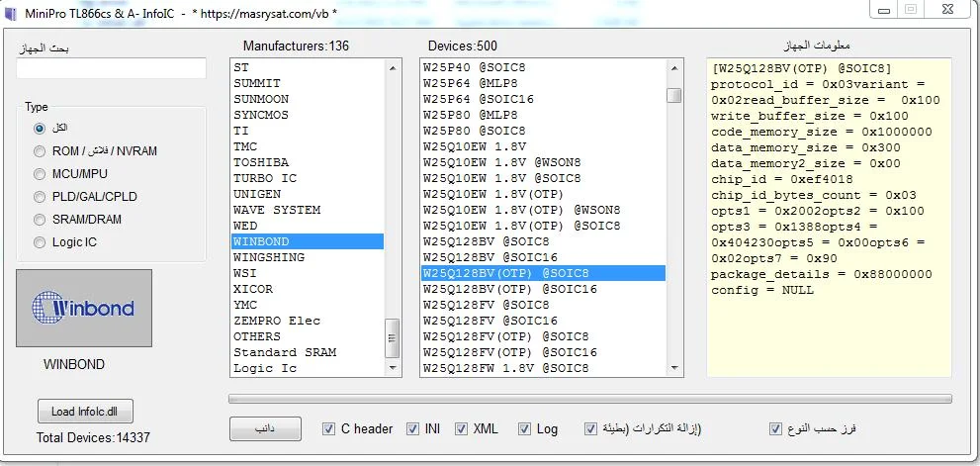Select manufacturer WSI
Image resolution: width=980 pixels, height=466 pixels.
[x=308, y=273]
